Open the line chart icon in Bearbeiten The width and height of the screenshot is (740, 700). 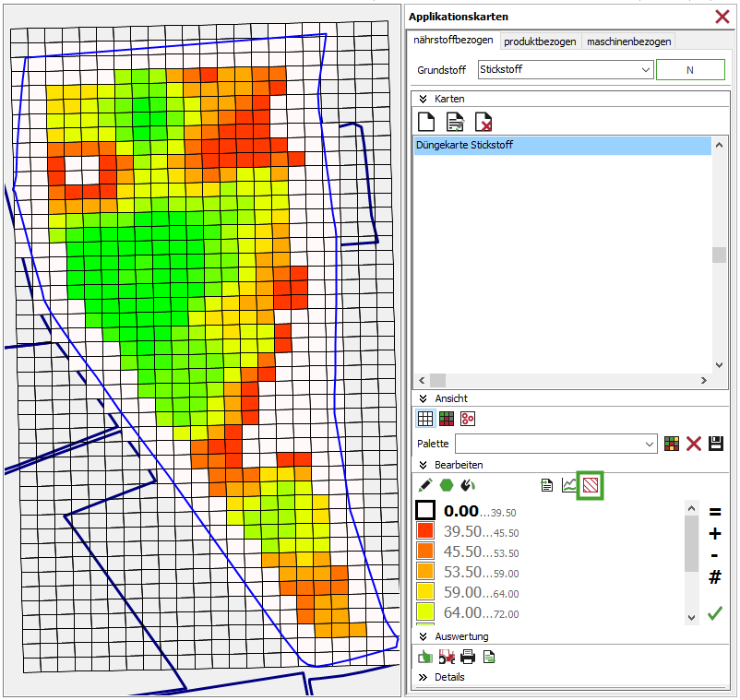tap(569, 484)
